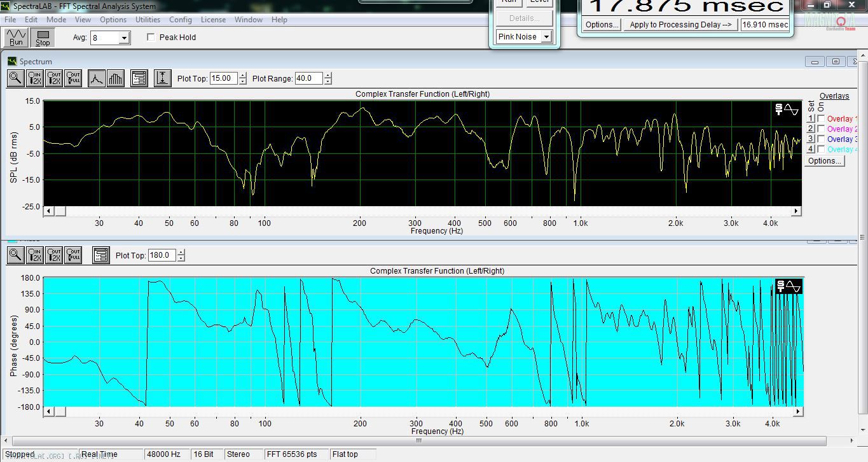Screen dimensions: 868x462
Task: Open the Window menu
Action: click(x=249, y=20)
